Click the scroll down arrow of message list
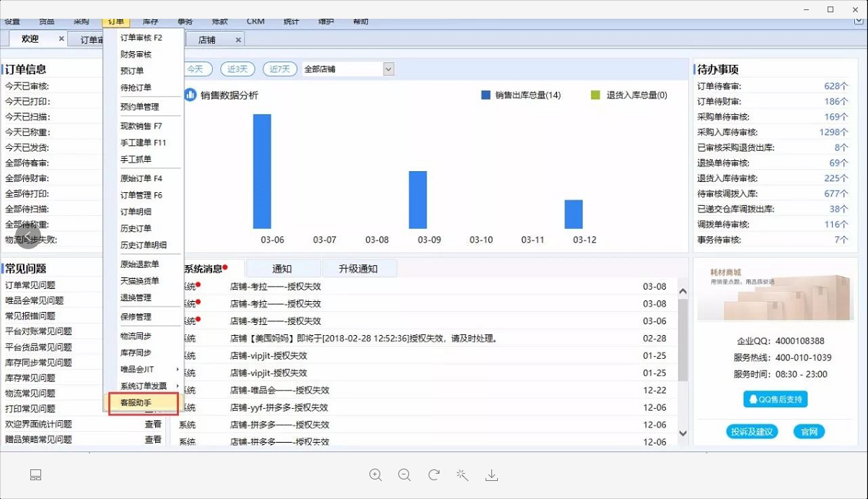 point(683,433)
